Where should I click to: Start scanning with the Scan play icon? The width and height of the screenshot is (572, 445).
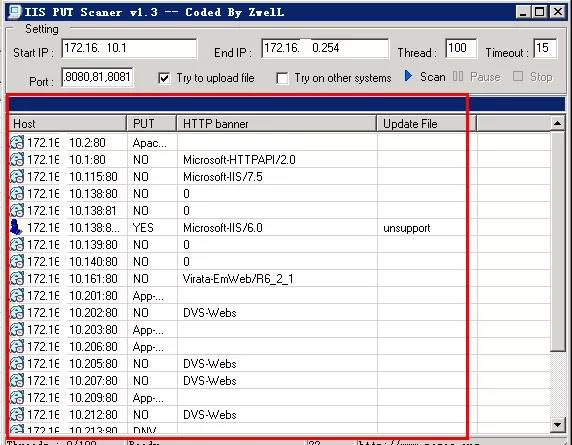click(x=408, y=76)
